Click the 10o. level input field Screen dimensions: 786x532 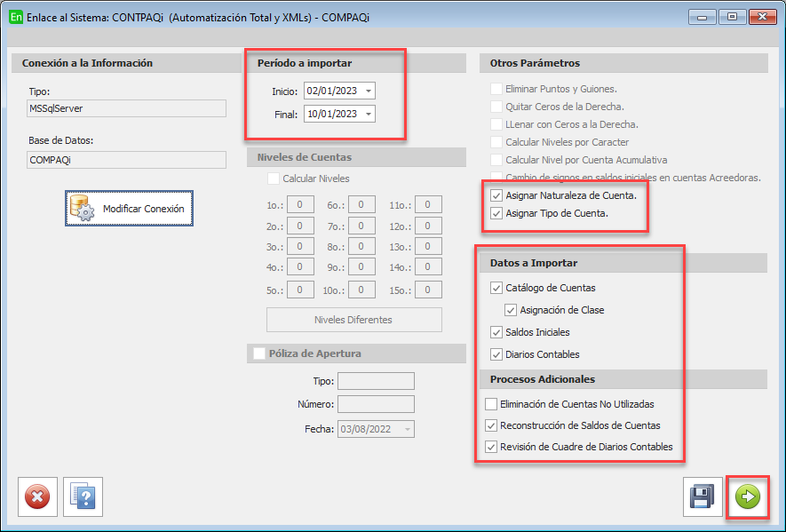click(x=361, y=290)
